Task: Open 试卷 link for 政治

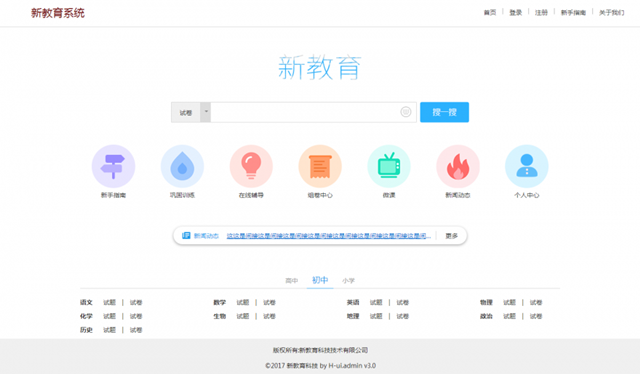Action: point(536,316)
